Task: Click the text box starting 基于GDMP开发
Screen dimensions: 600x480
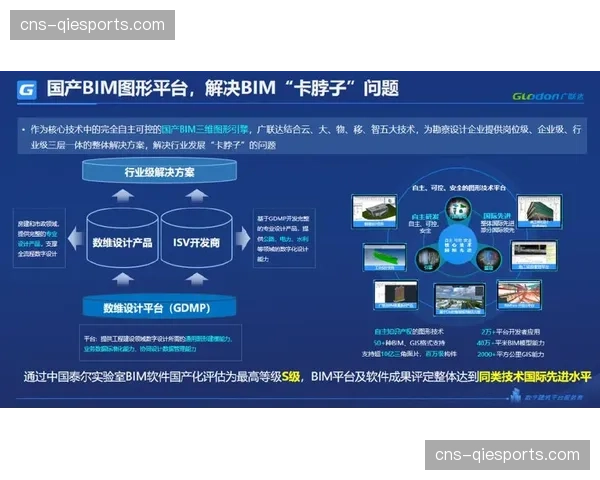Action: [284, 238]
